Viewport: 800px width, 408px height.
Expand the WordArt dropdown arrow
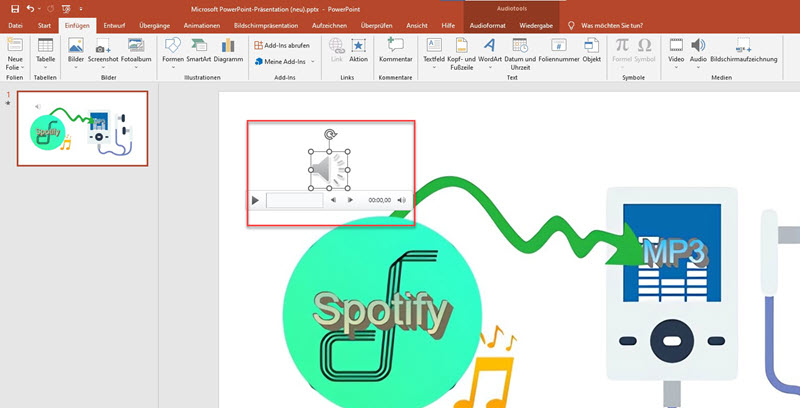click(489, 67)
